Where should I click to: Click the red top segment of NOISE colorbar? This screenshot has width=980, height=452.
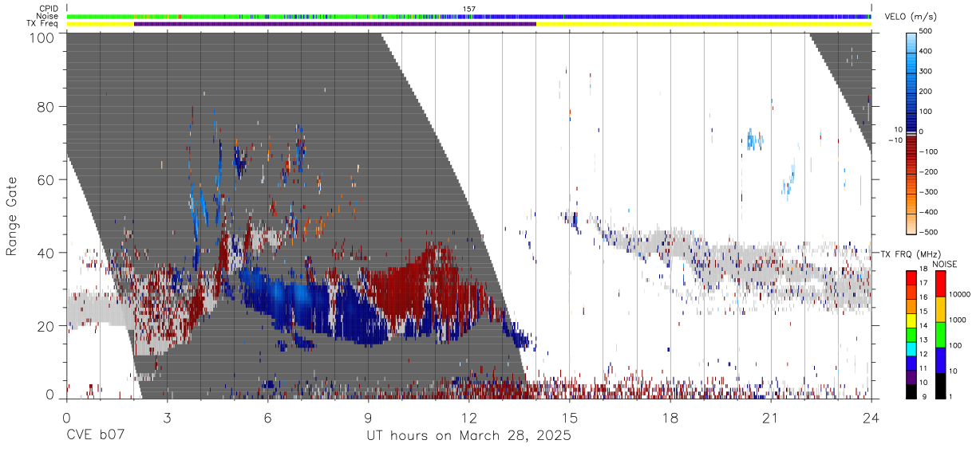click(x=939, y=283)
